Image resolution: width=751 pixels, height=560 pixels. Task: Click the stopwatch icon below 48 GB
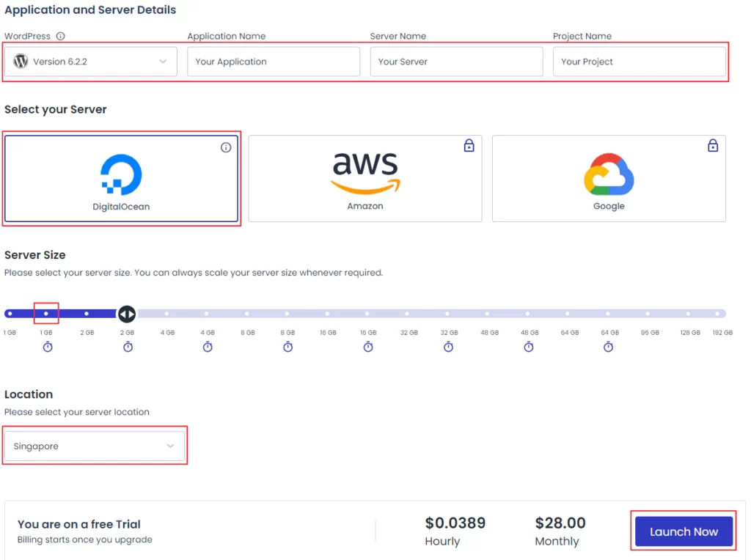(x=528, y=347)
